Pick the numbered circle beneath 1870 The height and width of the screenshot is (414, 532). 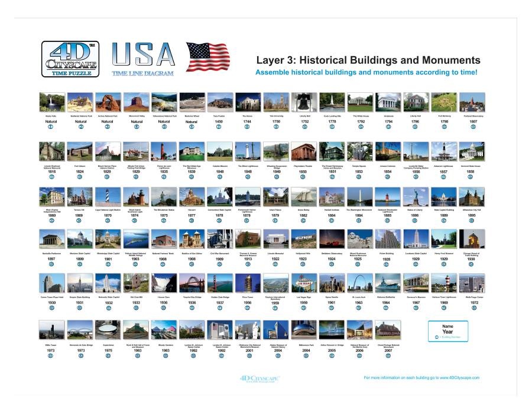(108, 221)
